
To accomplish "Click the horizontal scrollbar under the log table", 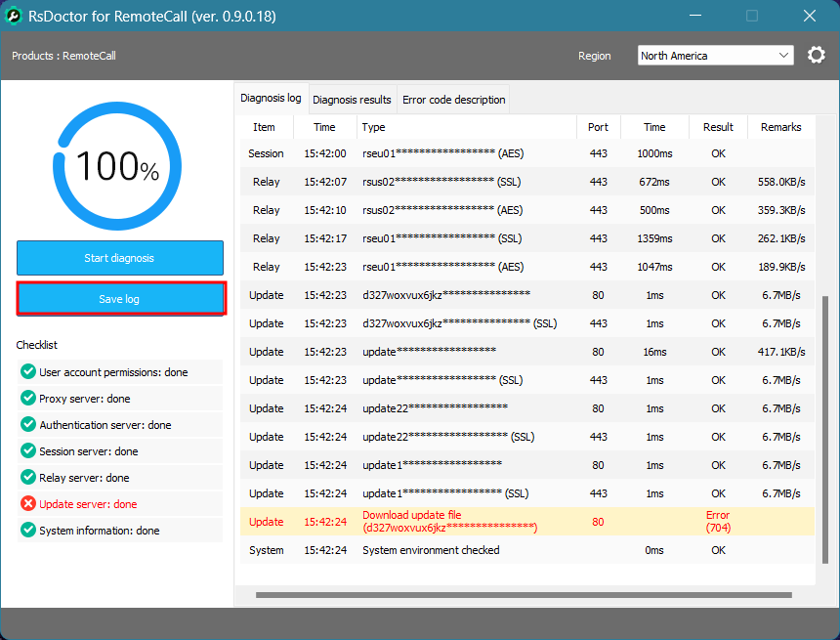I will [x=524, y=594].
